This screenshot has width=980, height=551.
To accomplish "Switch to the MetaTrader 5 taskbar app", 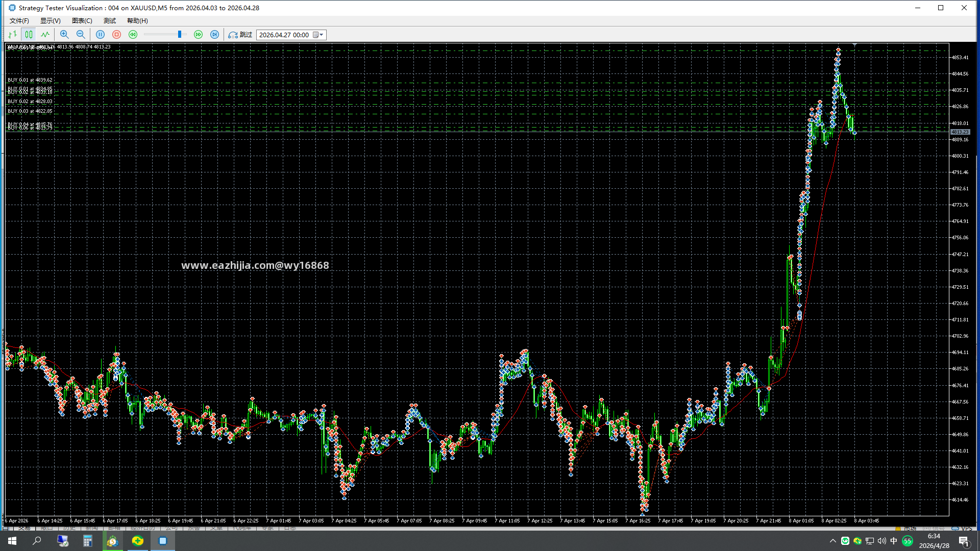I will [113, 541].
